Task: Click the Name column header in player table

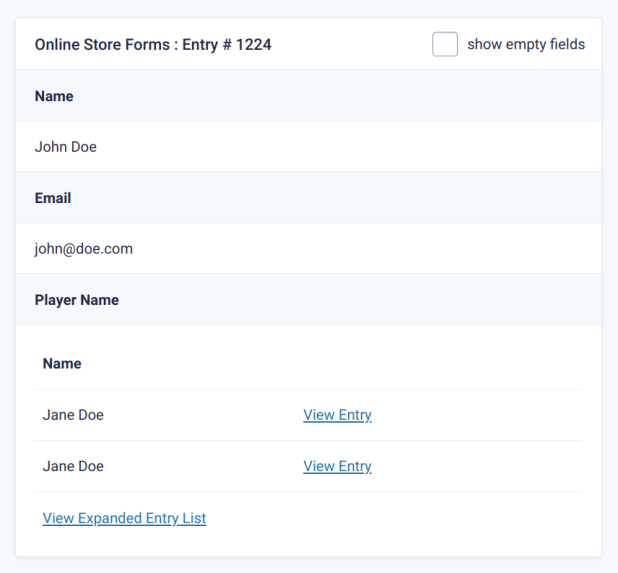Action: 62,363
